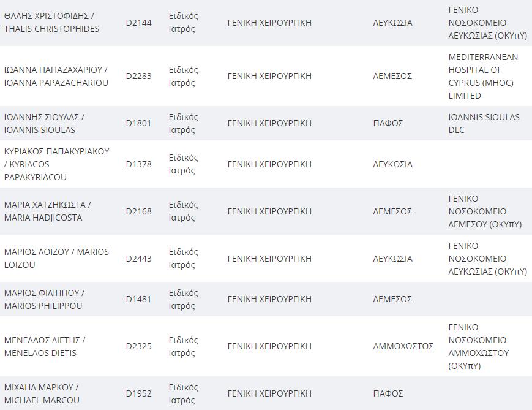Select doctor name Ioannis Sioulas
The width and height of the screenshot is (532, 410).
tap(45, 123)
